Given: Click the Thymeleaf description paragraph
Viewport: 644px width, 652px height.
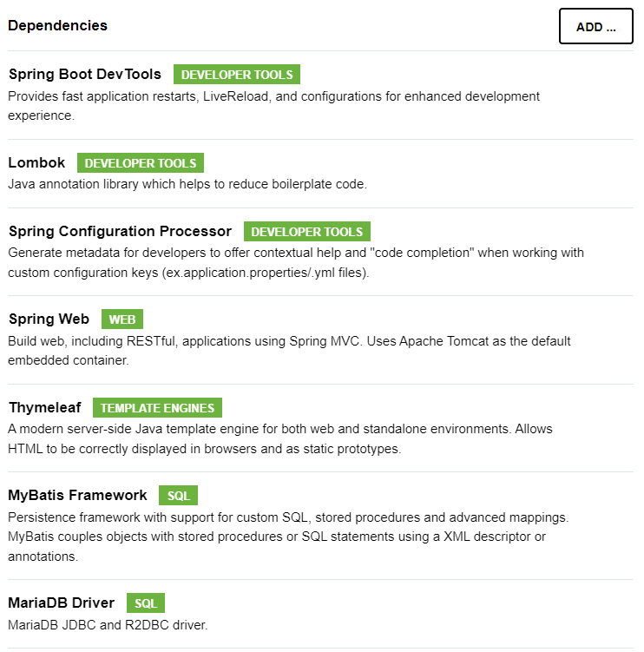Looking at the screenshot, I should point(280,438).
